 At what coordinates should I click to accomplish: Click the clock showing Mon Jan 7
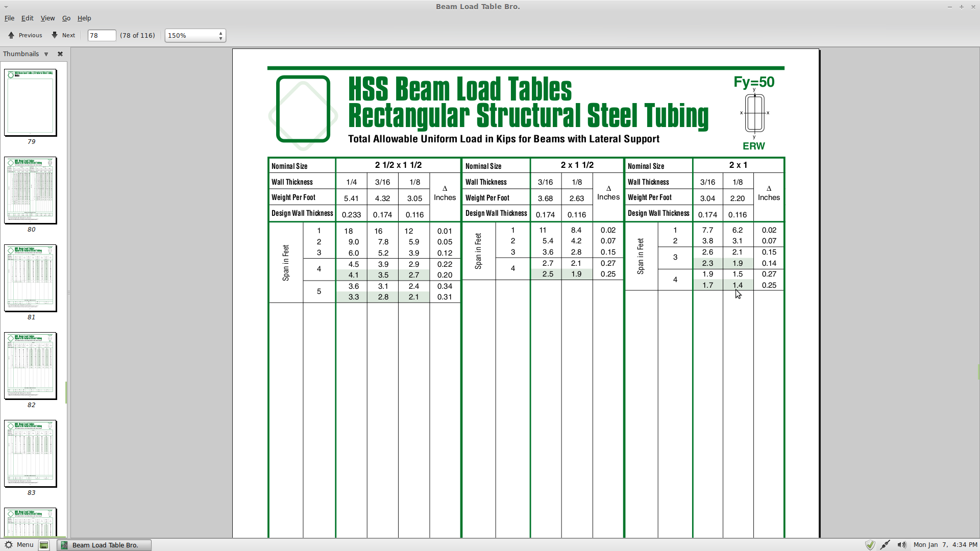(x=945, y=545)
